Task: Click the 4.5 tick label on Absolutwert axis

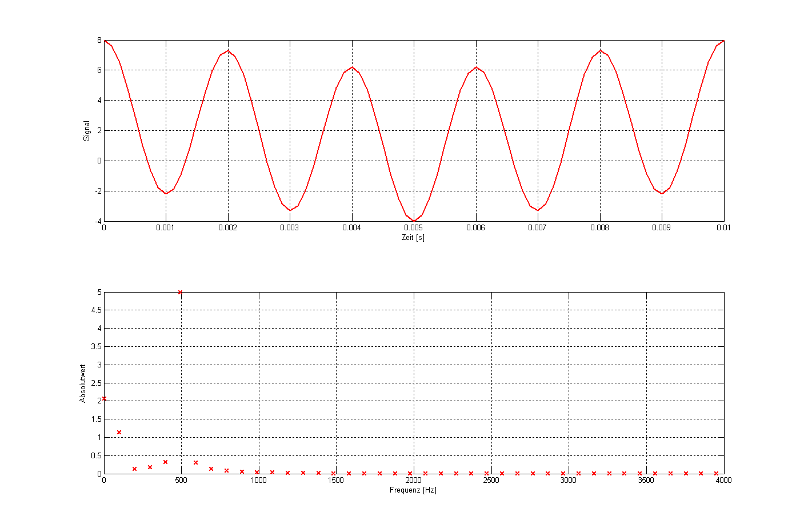Action: click(97, 310)
